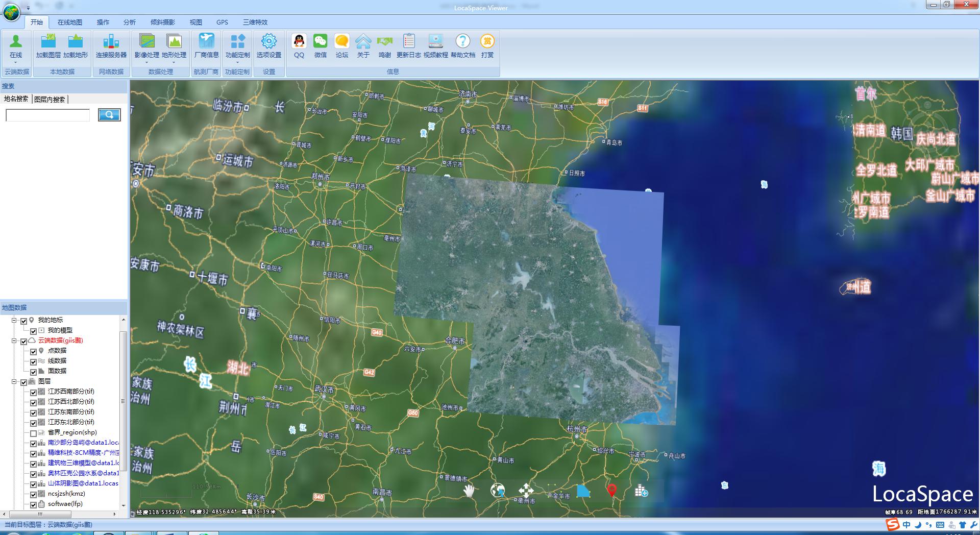The image size is (980, 535).
Task: Open 厂商信息 vendor information
Action: [x=207, y=41]
